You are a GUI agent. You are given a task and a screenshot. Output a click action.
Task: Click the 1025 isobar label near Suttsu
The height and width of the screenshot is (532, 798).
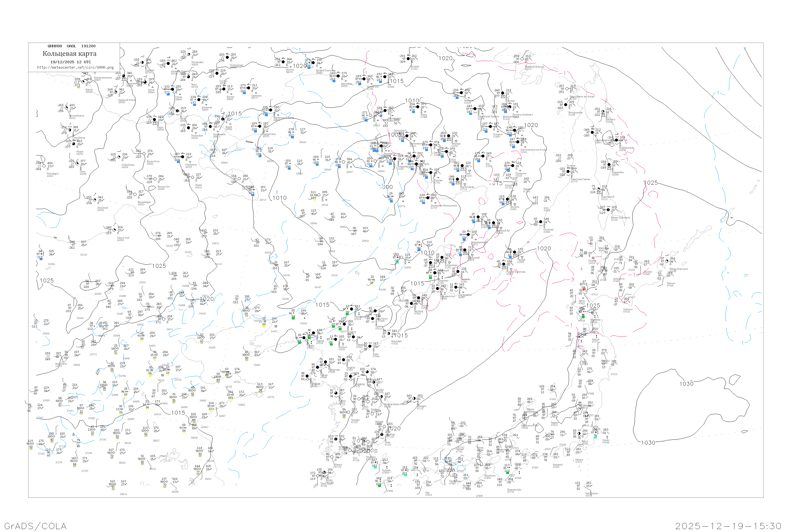point(593,305)
